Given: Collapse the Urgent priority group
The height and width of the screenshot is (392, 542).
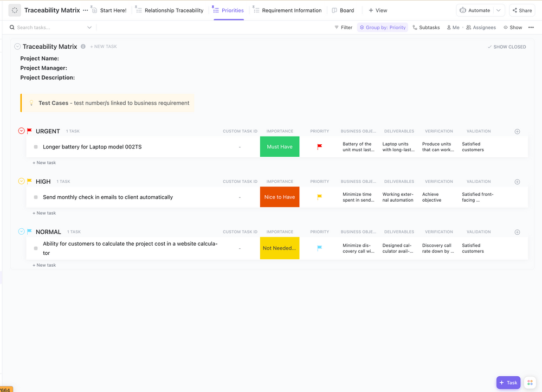Looking at the screenshot, I should coord(22,131).
